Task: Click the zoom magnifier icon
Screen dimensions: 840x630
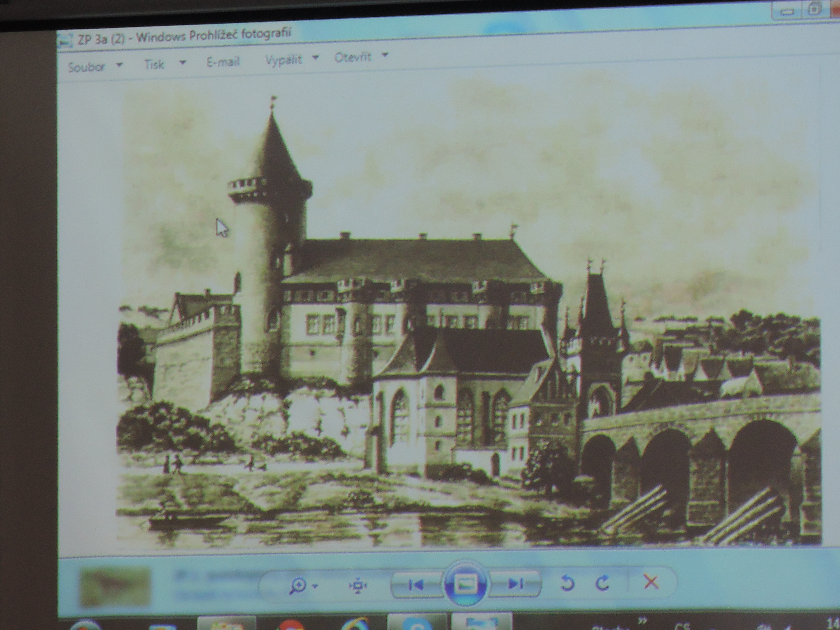Action: coord(297,585)
